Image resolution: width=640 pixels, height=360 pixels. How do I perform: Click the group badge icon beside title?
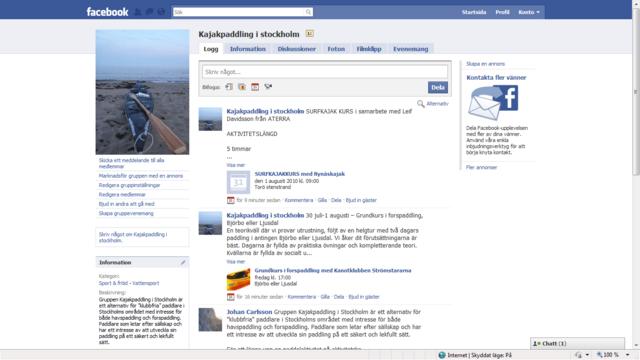pos(309,34)
